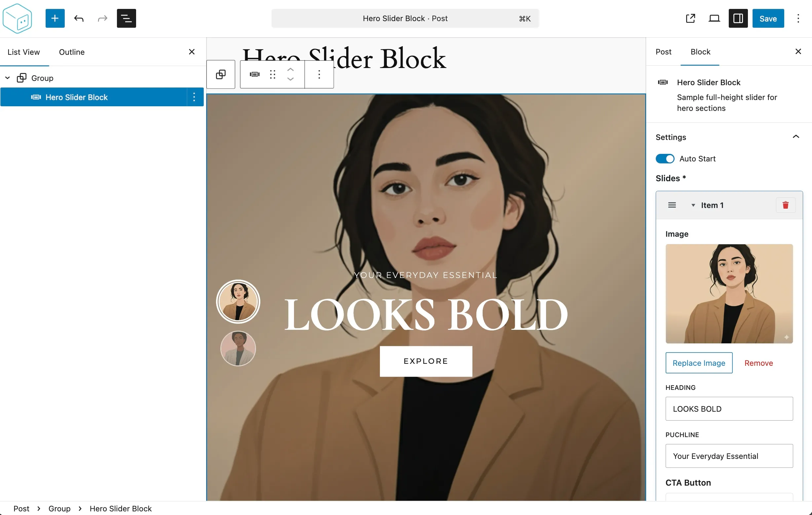Open the editor options menu
812x515 pixels.
[x=798, y=18]
